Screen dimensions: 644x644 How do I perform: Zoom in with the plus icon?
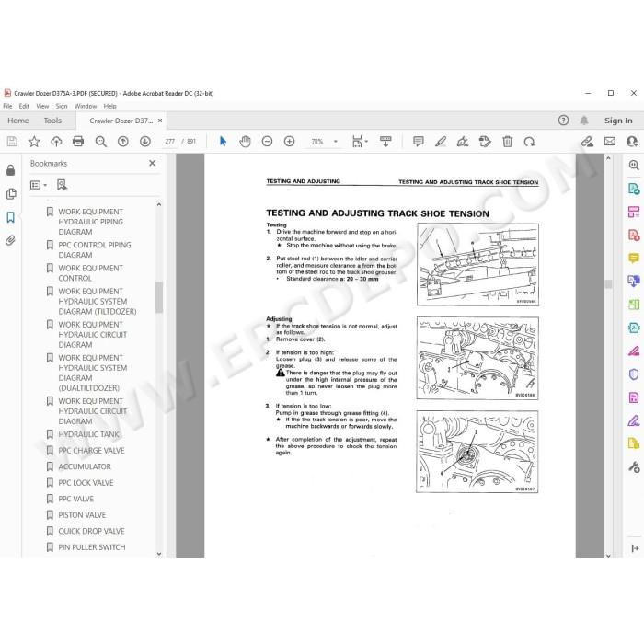click(x=289, y=142)
